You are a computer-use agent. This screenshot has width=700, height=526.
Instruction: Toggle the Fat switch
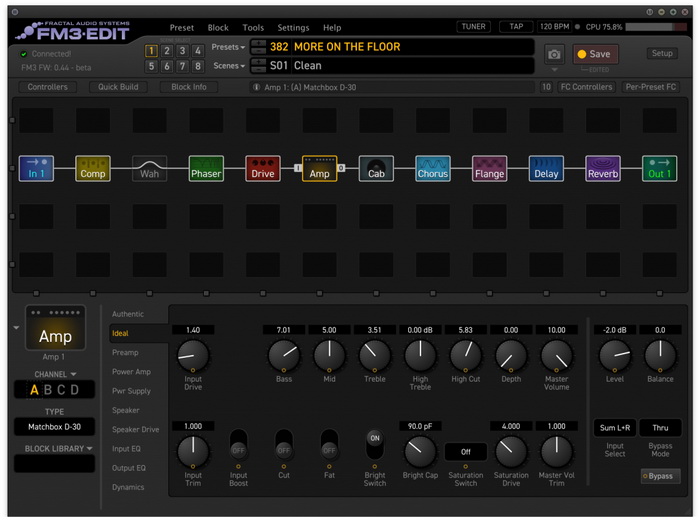point(329,445)
